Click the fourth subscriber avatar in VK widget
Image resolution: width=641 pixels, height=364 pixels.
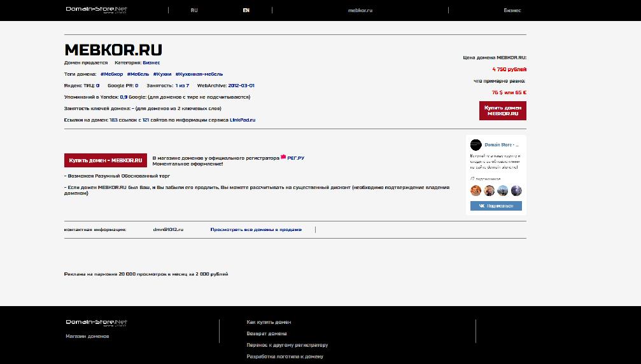(516, 191)
